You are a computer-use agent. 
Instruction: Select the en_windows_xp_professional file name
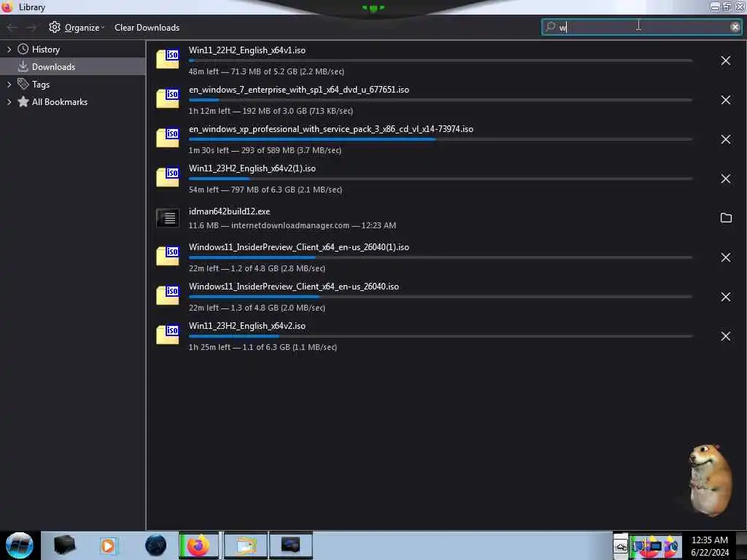[330, 130]
